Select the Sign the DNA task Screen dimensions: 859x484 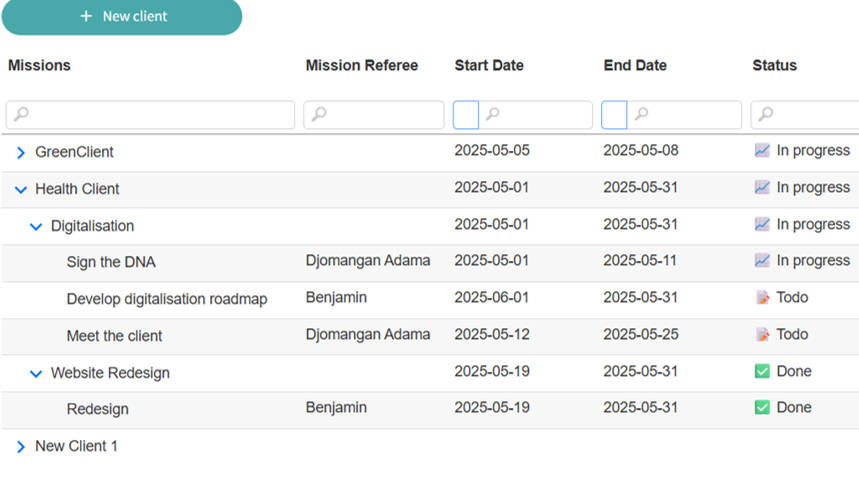pos(111,263)
